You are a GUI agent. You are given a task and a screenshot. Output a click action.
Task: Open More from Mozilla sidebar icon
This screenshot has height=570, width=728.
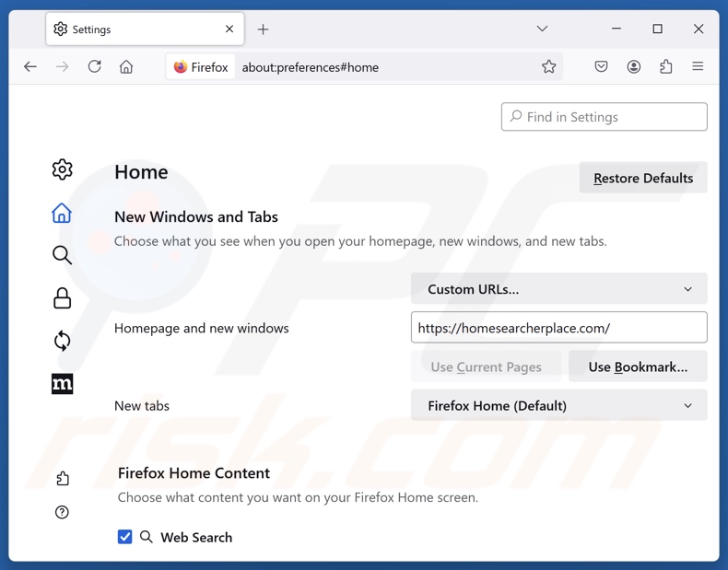(63, 384)
